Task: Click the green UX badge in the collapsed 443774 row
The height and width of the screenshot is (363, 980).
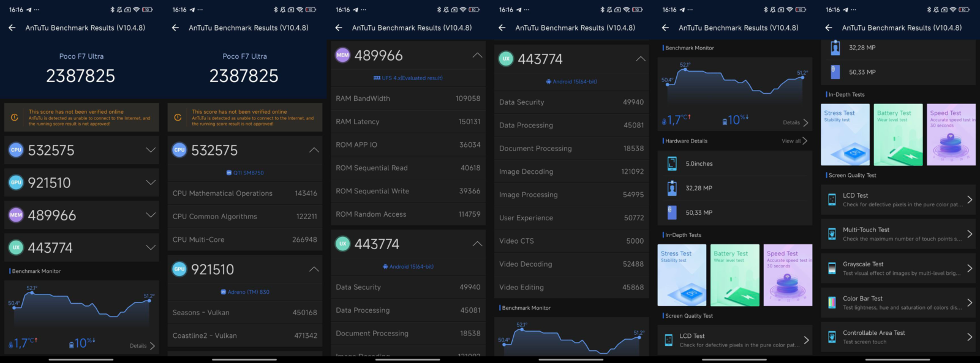Action: coord(16,247)
